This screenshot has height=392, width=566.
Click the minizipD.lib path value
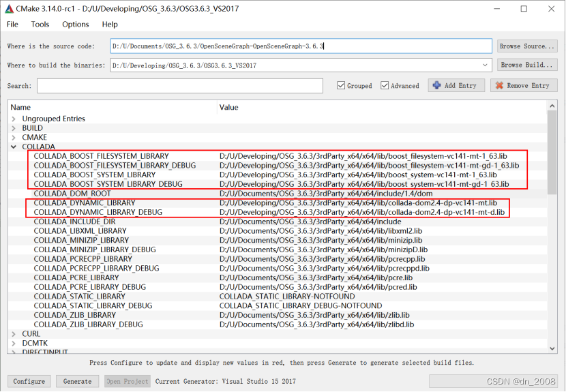point(323,250)
